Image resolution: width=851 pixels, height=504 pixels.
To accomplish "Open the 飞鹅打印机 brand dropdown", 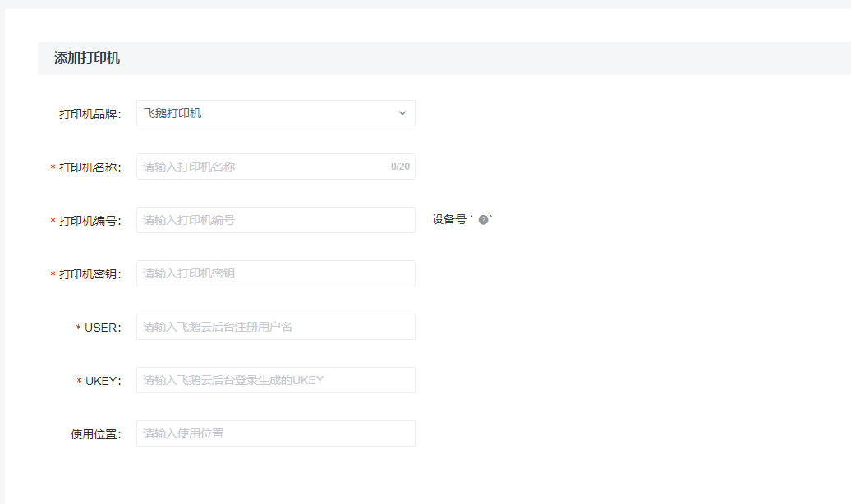I will coord(263,113).
